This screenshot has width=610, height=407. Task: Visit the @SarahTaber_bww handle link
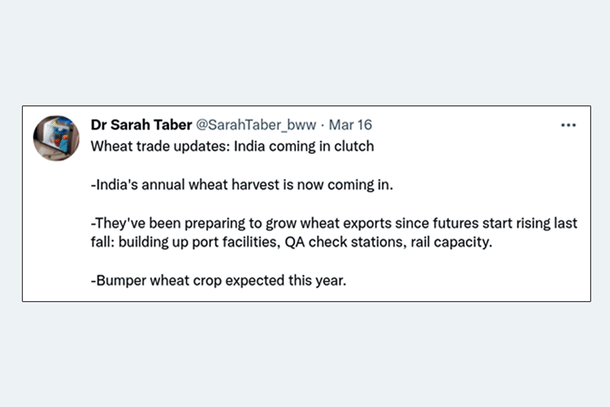click(255, 126)
